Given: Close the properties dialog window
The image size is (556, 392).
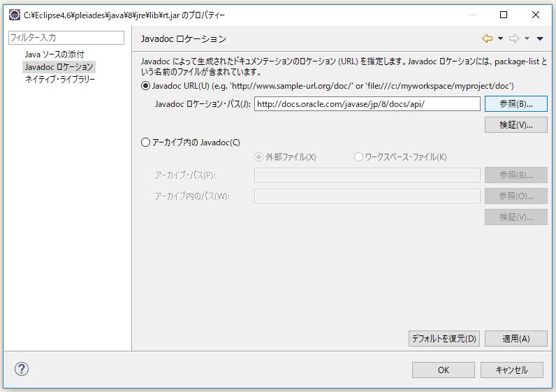Looking at the screenshot, I should 536,15.
